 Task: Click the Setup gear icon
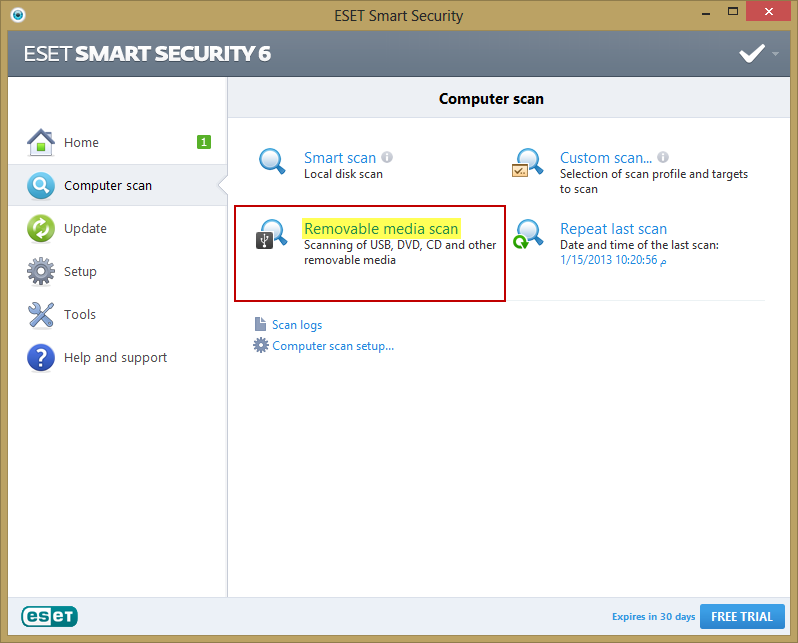click(41, 271)
